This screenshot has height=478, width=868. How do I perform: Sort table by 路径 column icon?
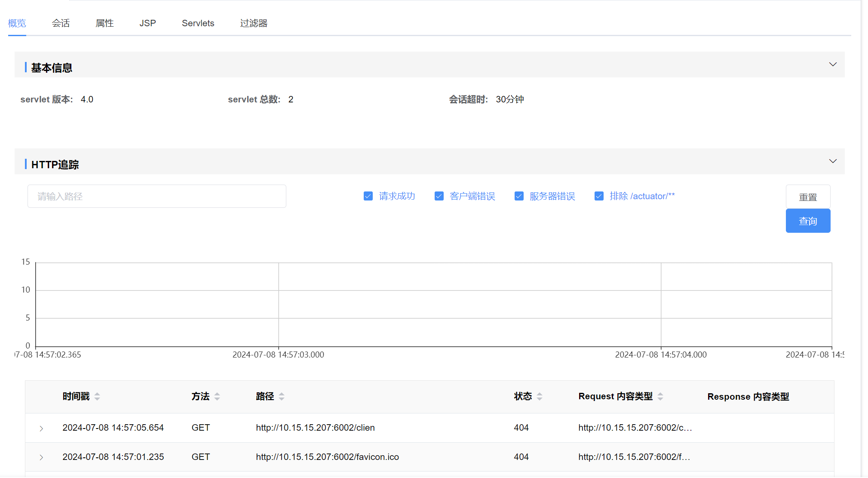pyautogui.click(x=282, y=396)
